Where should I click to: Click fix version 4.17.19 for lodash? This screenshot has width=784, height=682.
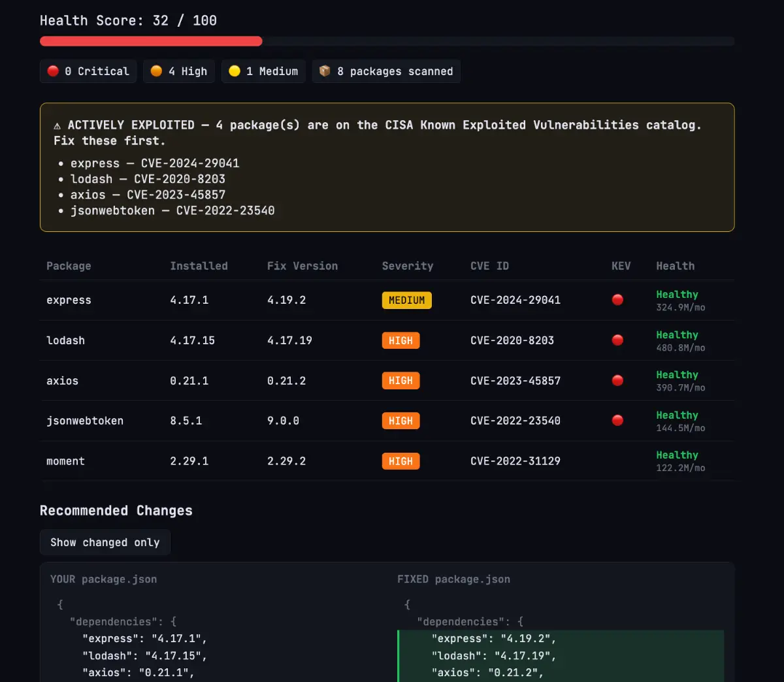coord(289,340)
